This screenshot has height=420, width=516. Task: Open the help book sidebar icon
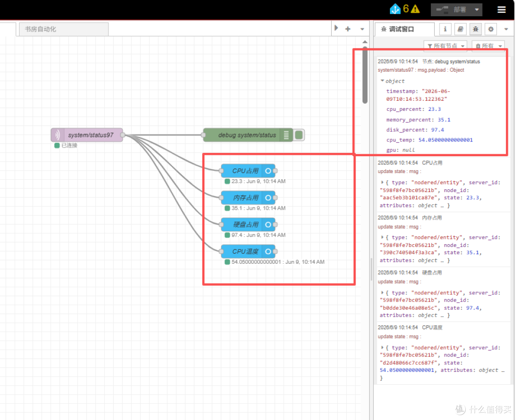[461, 29]
